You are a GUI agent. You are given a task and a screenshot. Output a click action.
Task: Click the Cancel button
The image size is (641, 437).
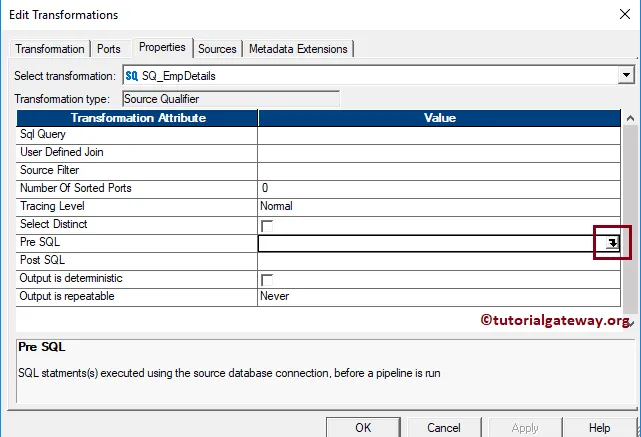pyautogui.click(x=444, y=427)
